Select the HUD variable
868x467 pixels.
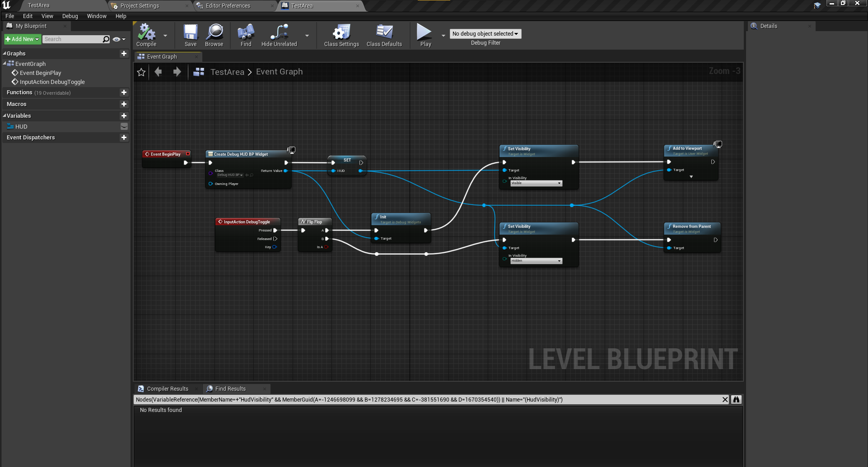pos(21,127)
